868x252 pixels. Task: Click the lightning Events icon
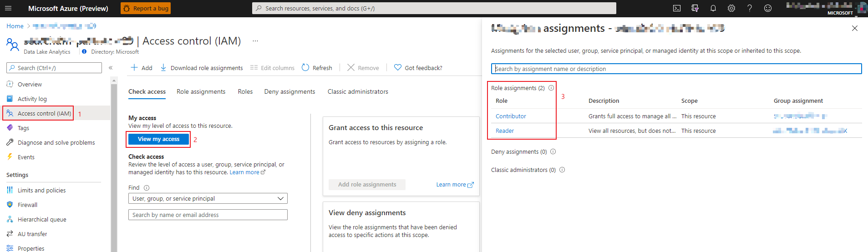(10, 157)
